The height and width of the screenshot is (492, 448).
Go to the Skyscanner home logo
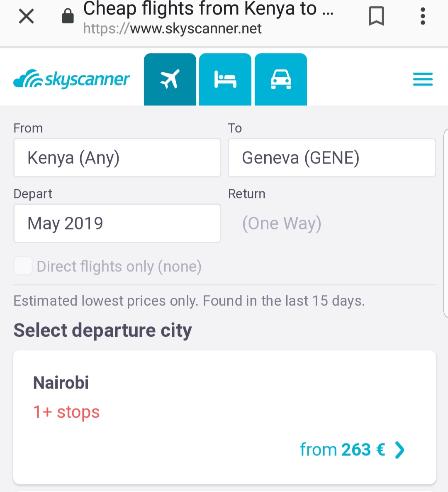72,79
